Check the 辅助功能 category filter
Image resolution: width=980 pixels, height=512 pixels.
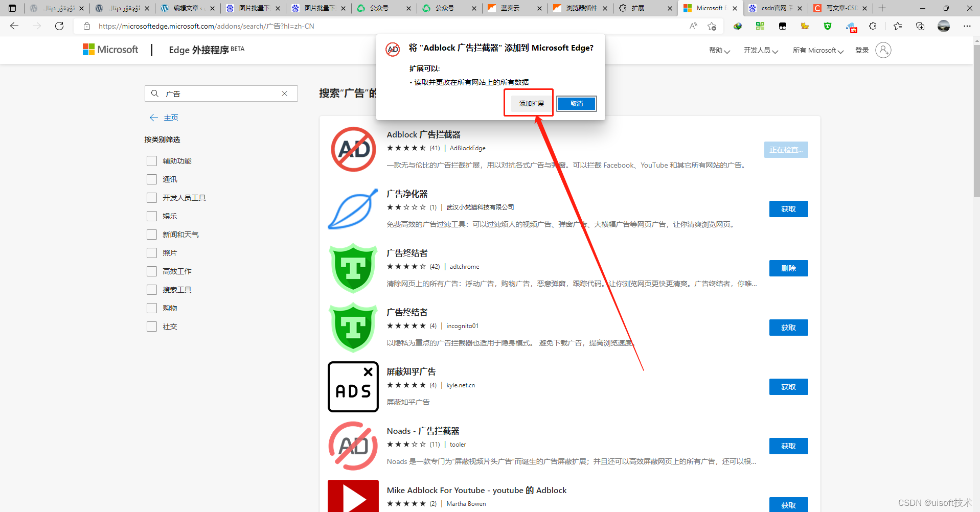152,161
